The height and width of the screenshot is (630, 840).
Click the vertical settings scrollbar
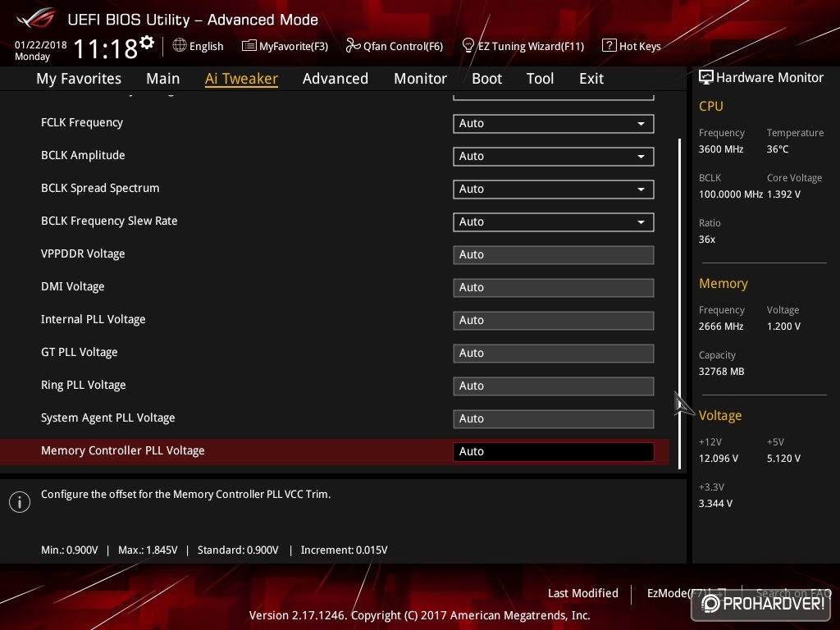tap(679, 304)
